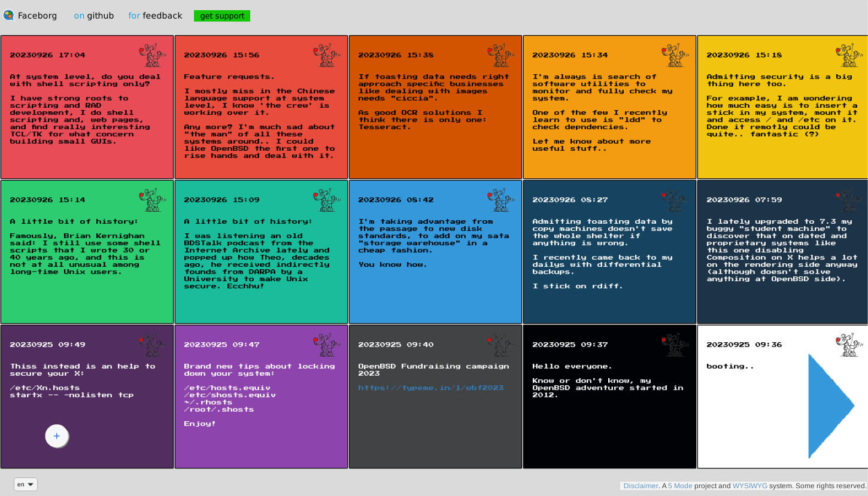Select the black 'Hello everyone' post card

(x=609, y=431)
